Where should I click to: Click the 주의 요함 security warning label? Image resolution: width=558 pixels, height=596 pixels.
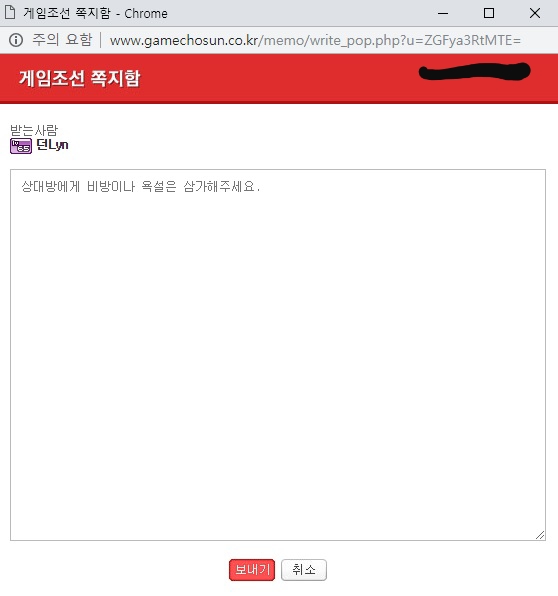(x=62, y=40)
